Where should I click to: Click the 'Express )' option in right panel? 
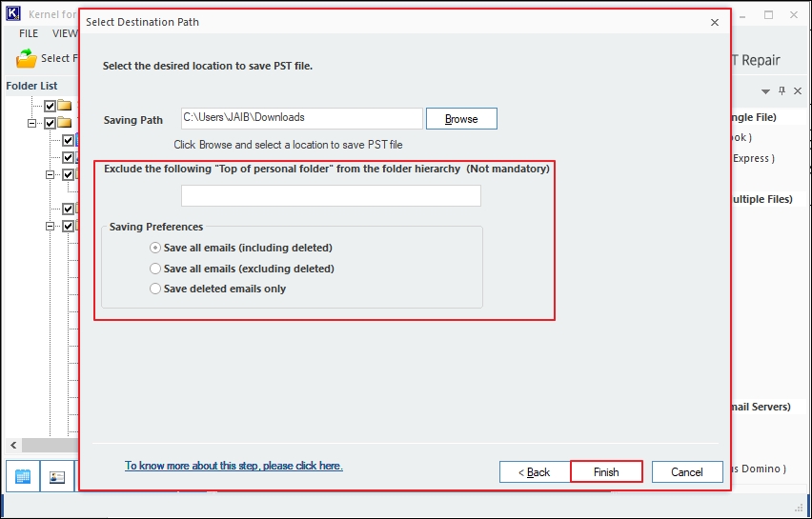(754, 158)
